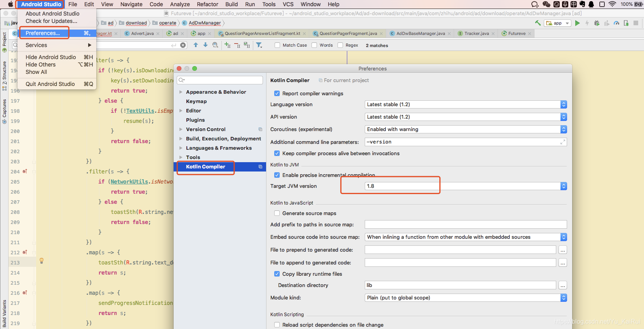
Task: Go to previous match with up arrow
Action: click(196, 45)
